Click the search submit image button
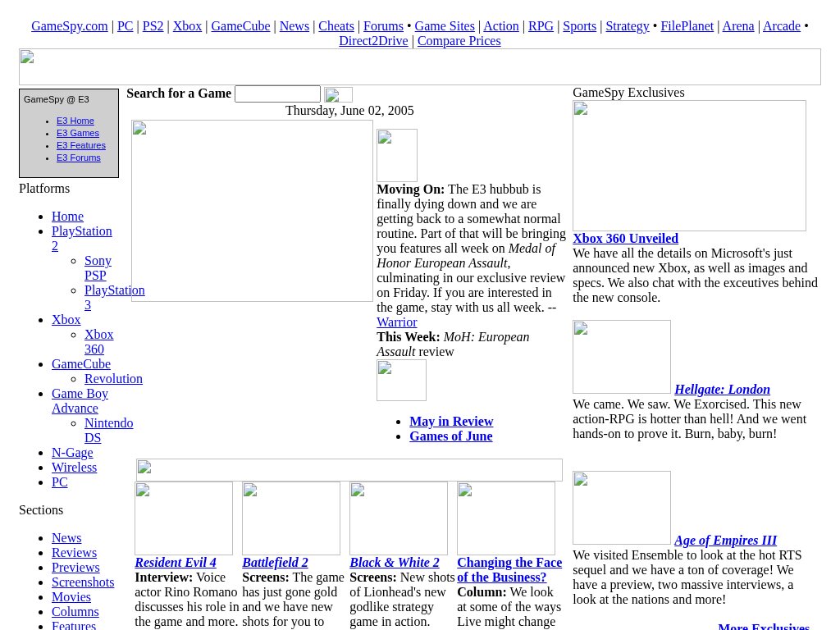 (x=338, y=94)
